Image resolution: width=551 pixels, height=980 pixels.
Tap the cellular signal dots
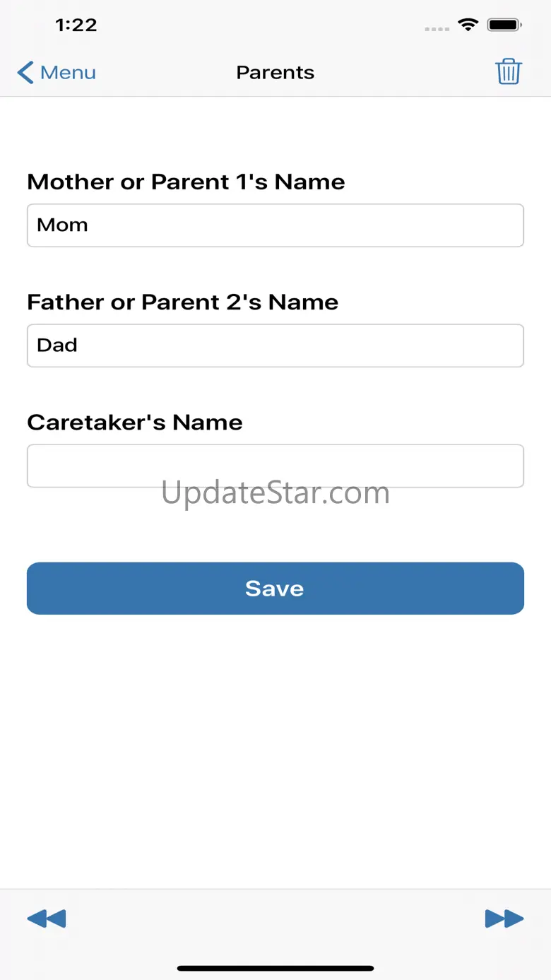pyautogui.click(x=437, y=29)
